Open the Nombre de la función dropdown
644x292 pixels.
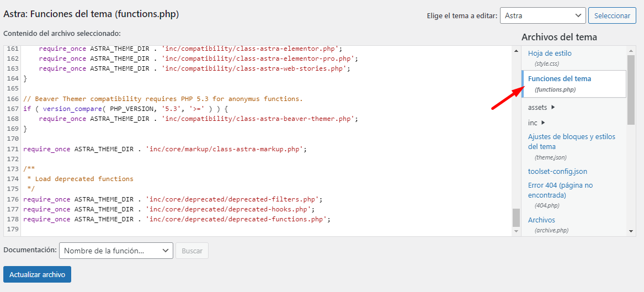click(x=116, y=251)
